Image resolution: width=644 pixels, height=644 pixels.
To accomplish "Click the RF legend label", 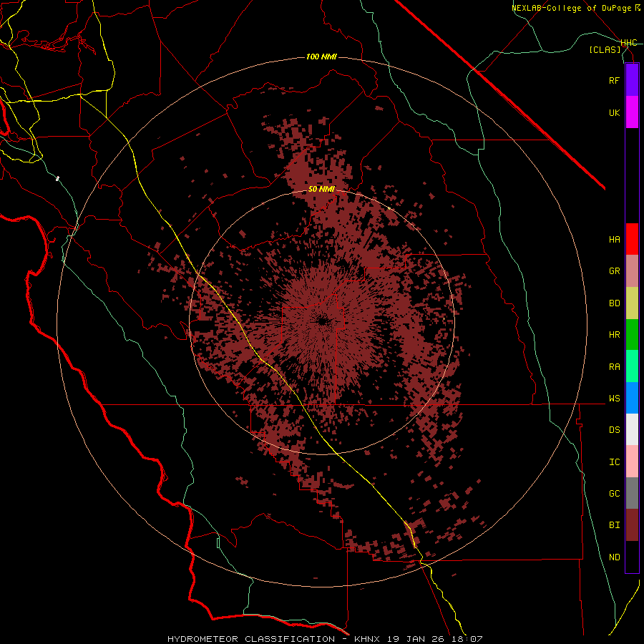I will tap(614, 80).
